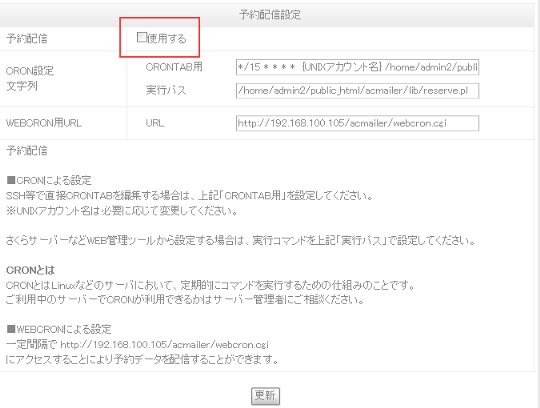The height and width of the screenshot is (408, 540).
Task: Click the bold CRONとは heading
Action: coord(30,270)
